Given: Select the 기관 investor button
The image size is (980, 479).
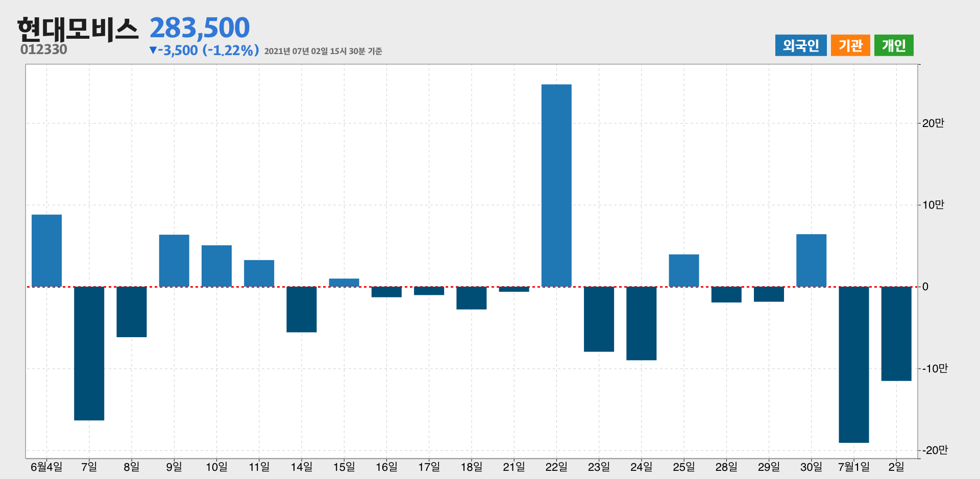Looking at the screenshot, I should (x=850, y=45).
